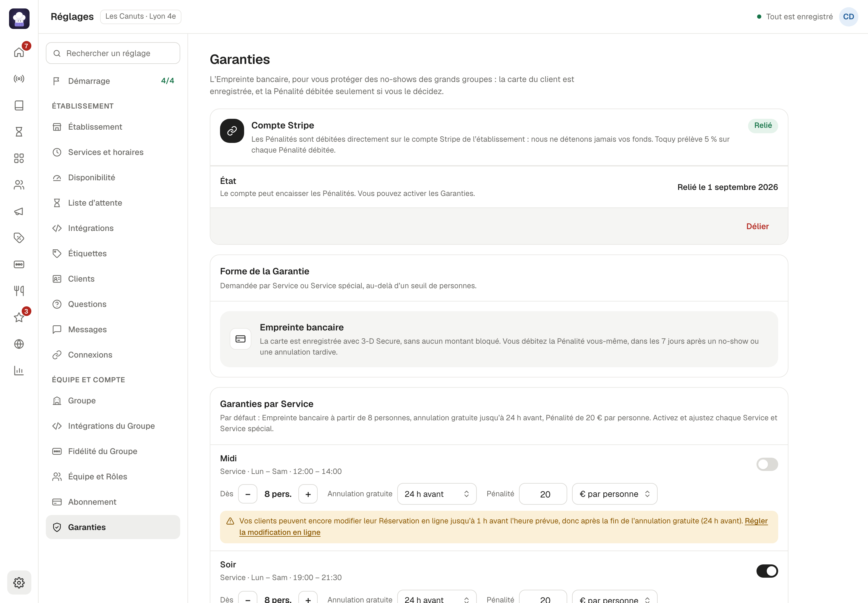Open the people icon in the rail
Image resolution: width=868 pixels, height=603 pixels.
click(x=19, y=185)
